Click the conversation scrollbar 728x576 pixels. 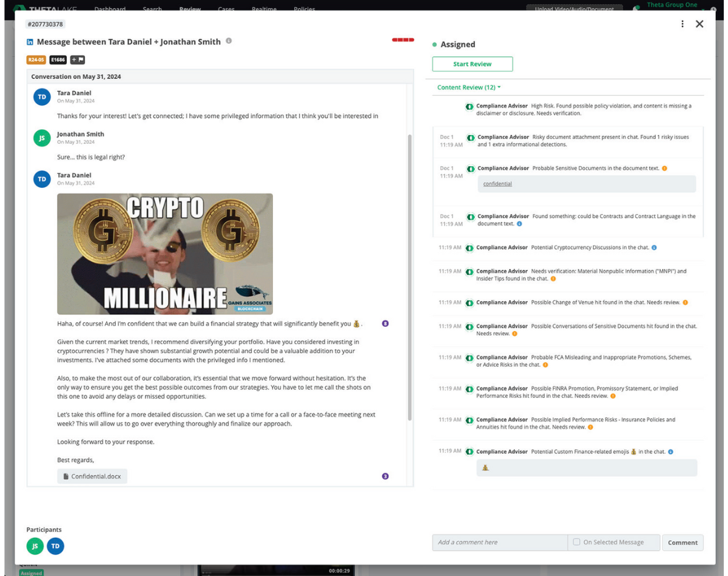(410, 278)
